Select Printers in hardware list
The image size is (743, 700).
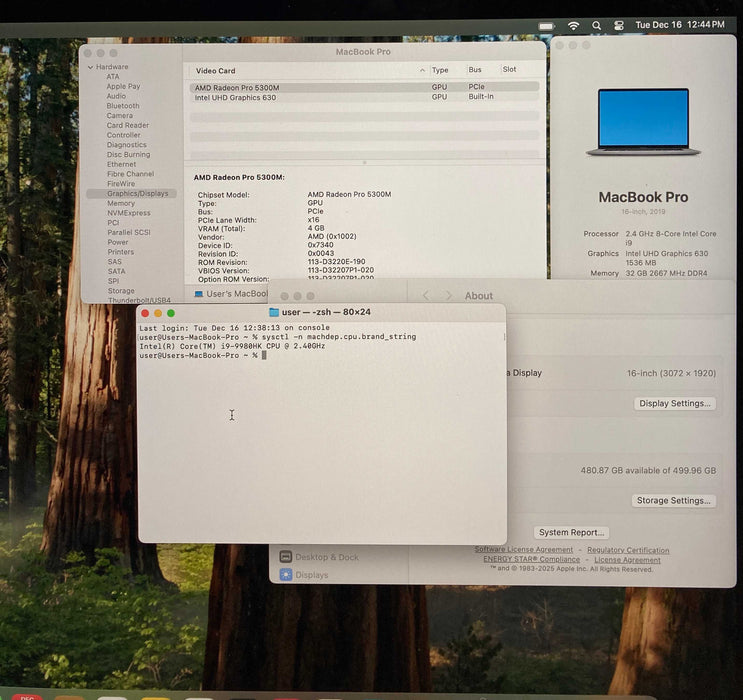click(120, 252)
